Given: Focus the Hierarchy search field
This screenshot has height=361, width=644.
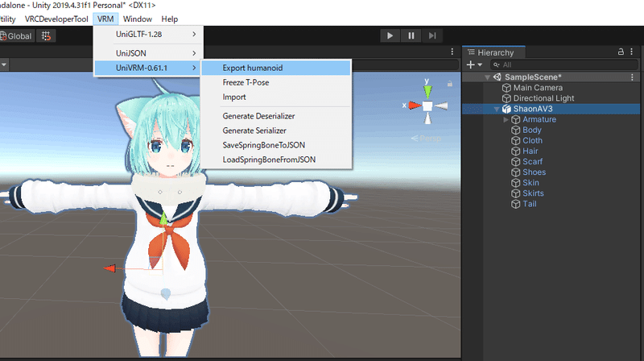Looking at the screenshot, I should [x=564, y=64].
